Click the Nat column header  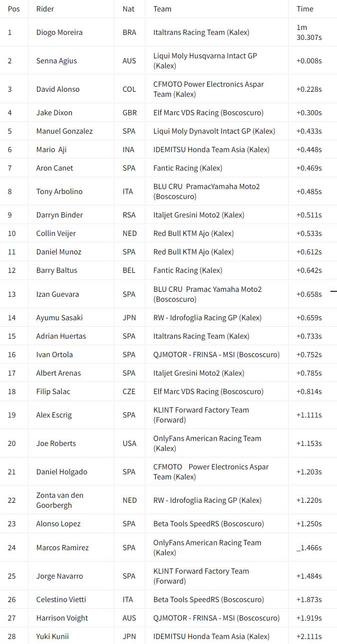(128, 9)
